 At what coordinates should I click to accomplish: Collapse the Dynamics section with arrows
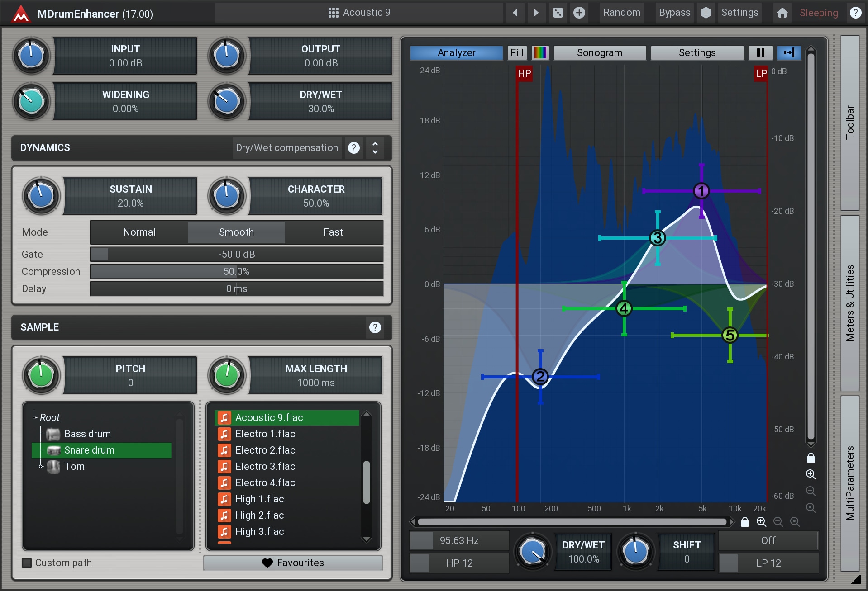coord(375,148)
